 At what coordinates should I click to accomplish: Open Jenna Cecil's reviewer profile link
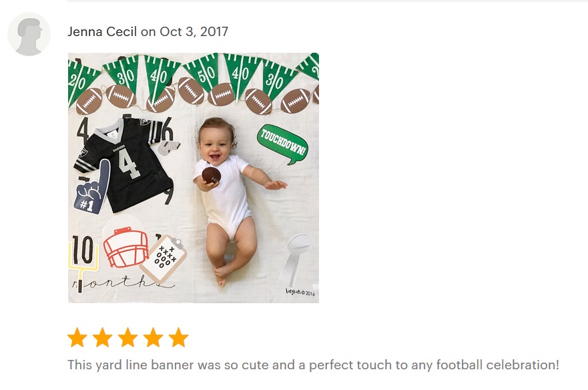point(102,31)
